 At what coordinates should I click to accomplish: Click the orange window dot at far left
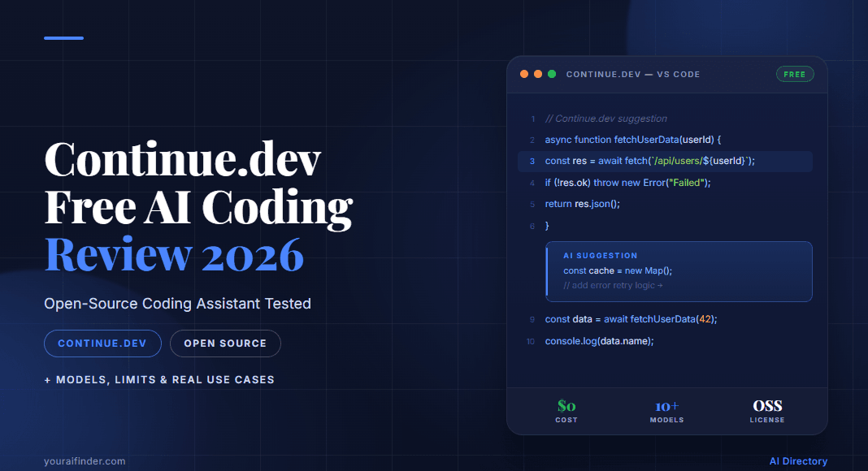click(523, 74)
